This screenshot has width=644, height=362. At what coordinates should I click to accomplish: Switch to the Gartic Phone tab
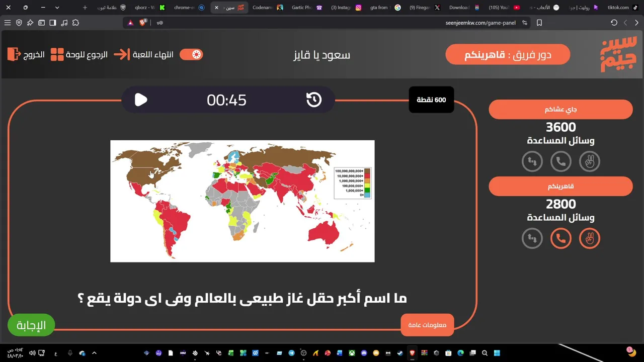pyautogui.click(x=306, y=8)
